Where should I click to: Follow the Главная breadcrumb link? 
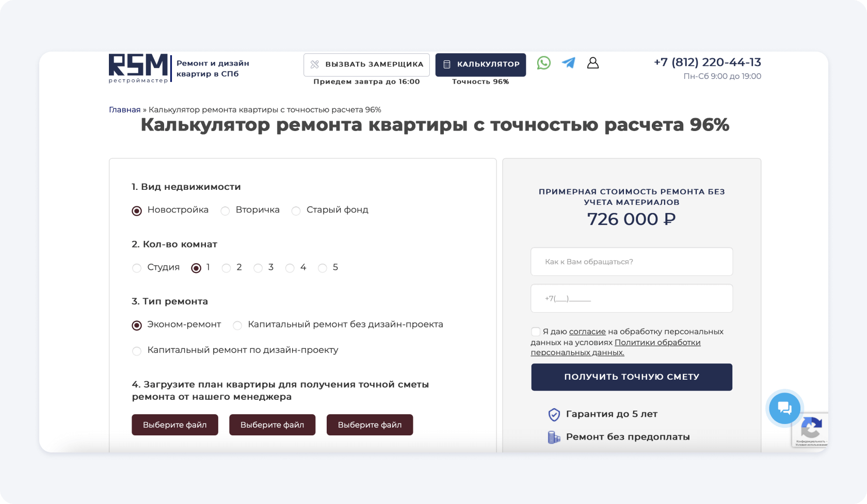pyautogui.click(x=124, y=110)
